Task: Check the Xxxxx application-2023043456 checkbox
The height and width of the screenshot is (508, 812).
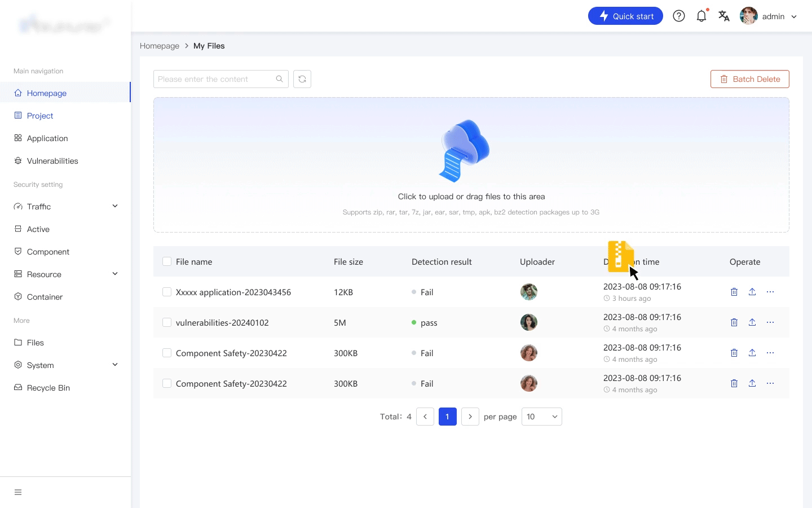Action: (x=167, y=292)
